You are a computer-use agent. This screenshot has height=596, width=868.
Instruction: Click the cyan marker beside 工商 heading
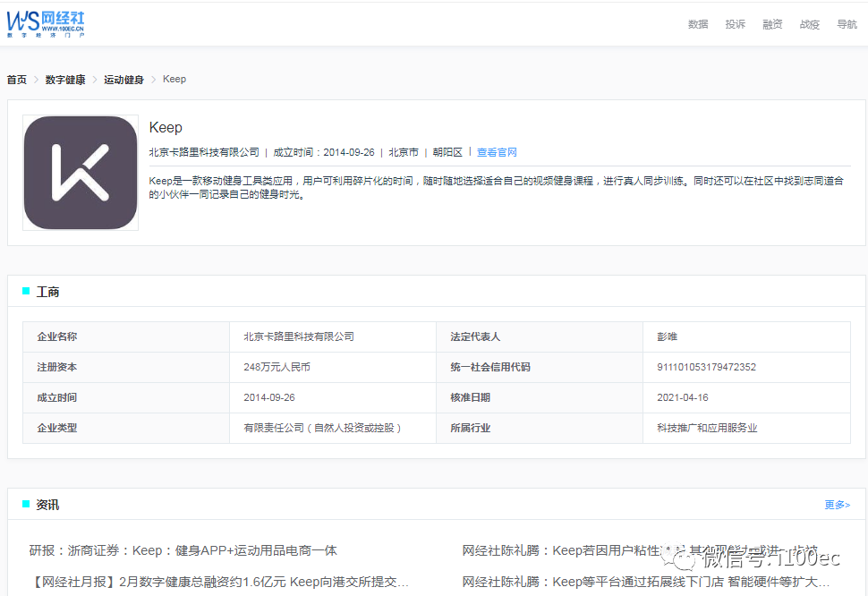pos(26,291)
